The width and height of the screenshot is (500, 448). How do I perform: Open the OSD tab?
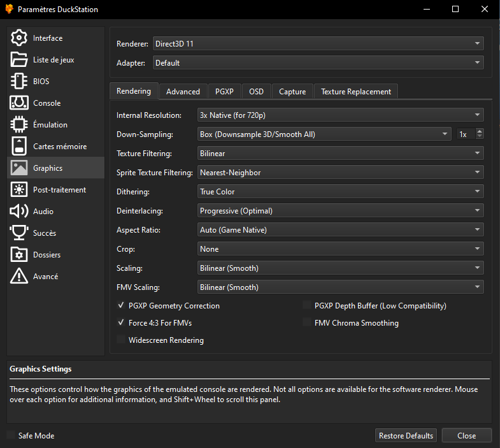[257, 92]
